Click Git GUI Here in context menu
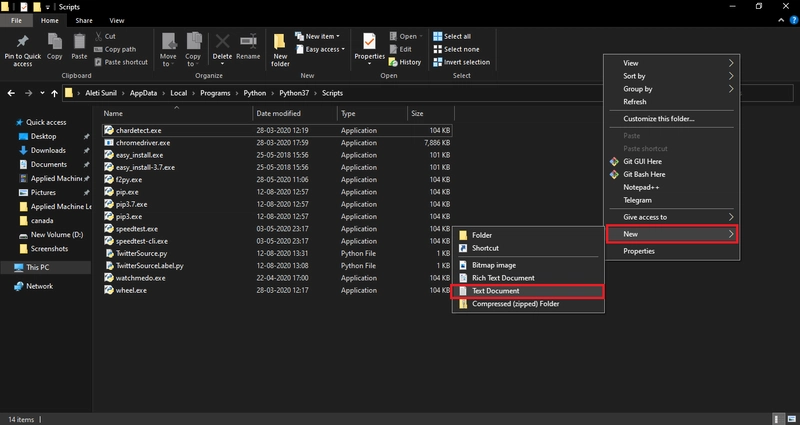The image size is (800, 425). coord(671,161)
